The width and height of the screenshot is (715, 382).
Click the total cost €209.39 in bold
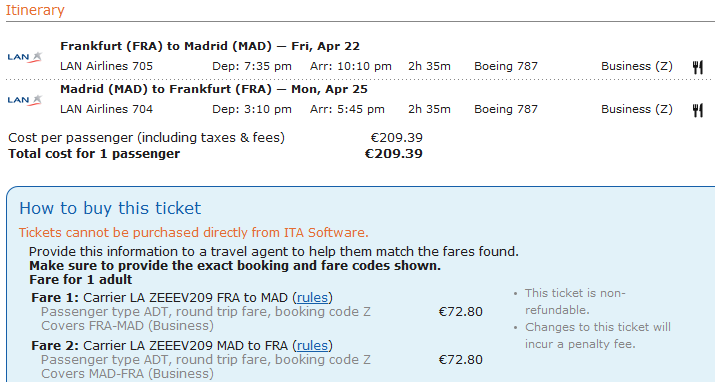coord(394,154)
